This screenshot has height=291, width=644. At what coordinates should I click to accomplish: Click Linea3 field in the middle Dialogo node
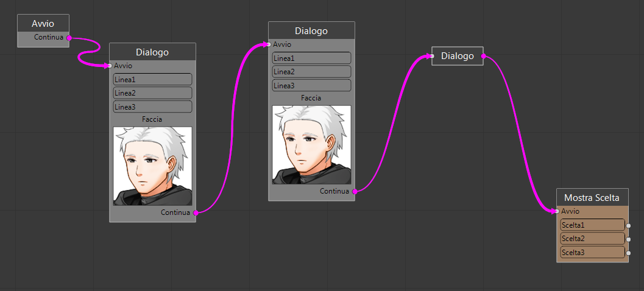click(311, 85)
